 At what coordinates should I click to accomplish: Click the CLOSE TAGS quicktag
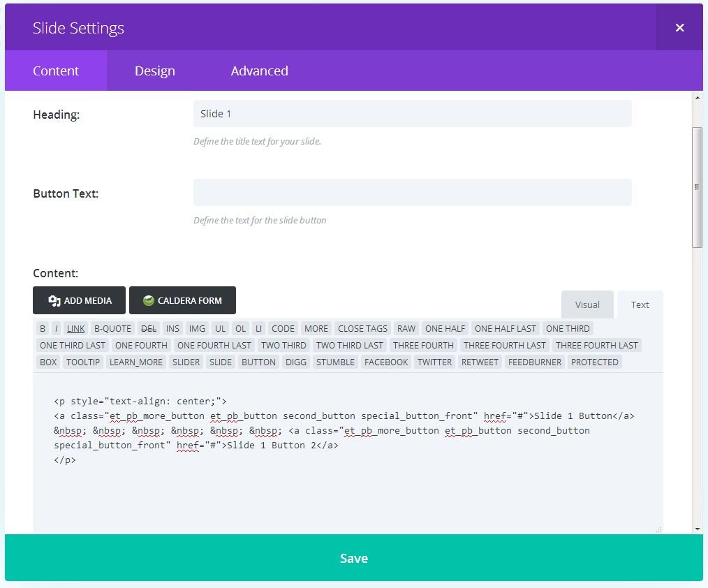coord(362,328)
